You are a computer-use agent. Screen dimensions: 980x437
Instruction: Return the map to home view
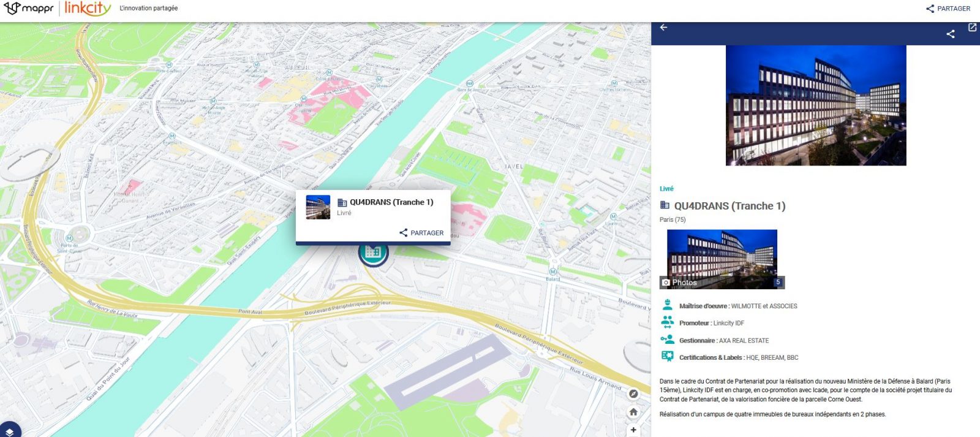[634, 412]
